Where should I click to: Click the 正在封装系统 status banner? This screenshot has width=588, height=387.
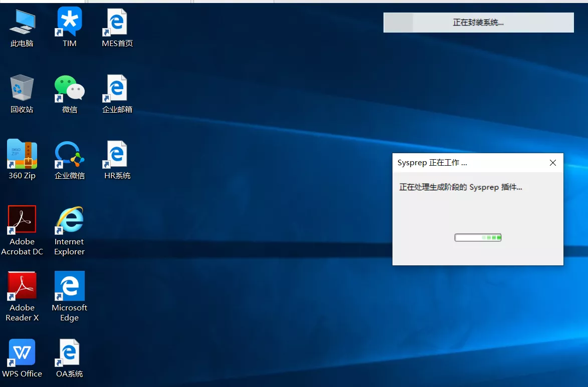click(x=478, y=23)
